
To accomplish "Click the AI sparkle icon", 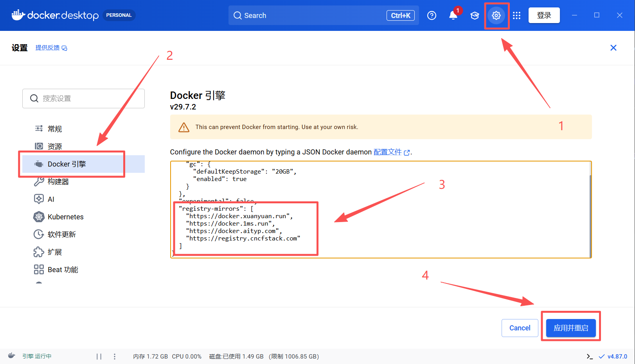I will click(x=39, y=199).
